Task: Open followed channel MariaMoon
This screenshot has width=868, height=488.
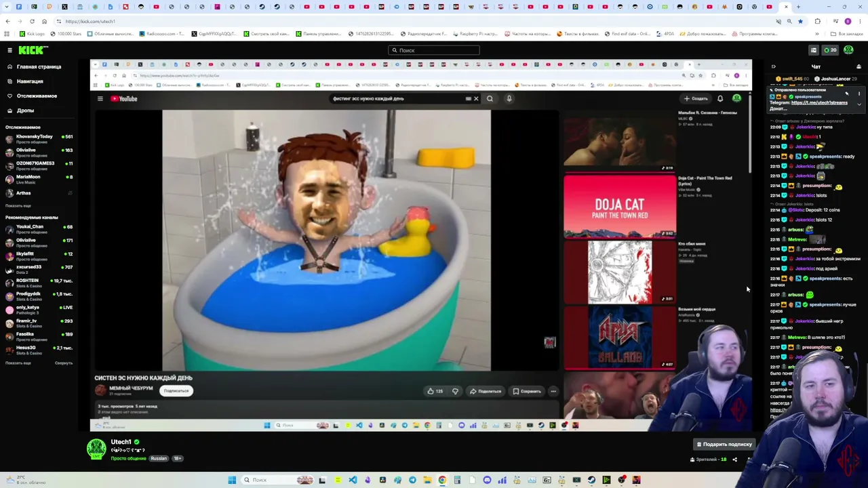Action: tap(39, 179)
